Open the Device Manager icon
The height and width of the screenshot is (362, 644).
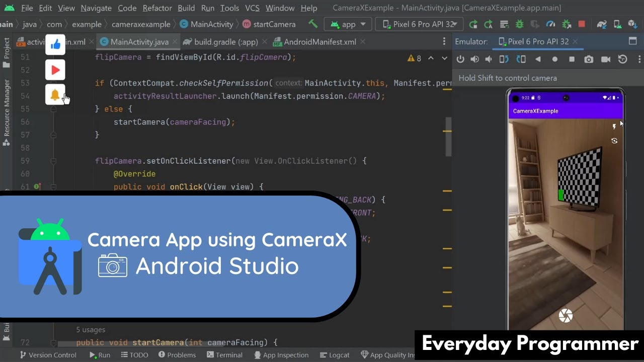pos(617,24)
